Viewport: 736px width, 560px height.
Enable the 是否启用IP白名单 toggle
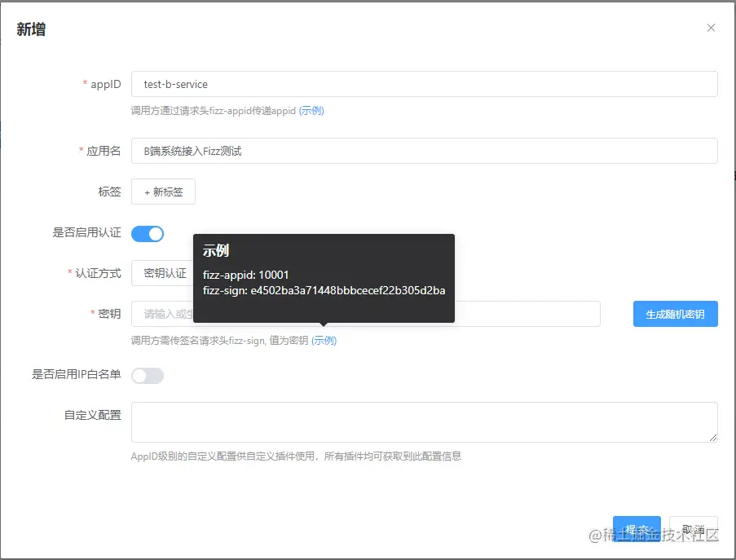click(148, 375)
